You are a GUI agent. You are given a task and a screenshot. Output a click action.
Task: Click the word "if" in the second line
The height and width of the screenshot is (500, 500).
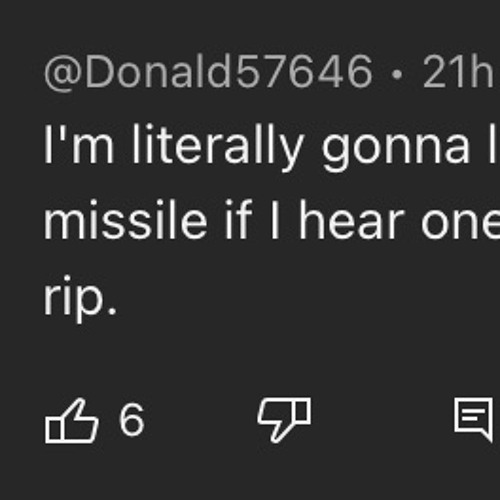point(239,219)
